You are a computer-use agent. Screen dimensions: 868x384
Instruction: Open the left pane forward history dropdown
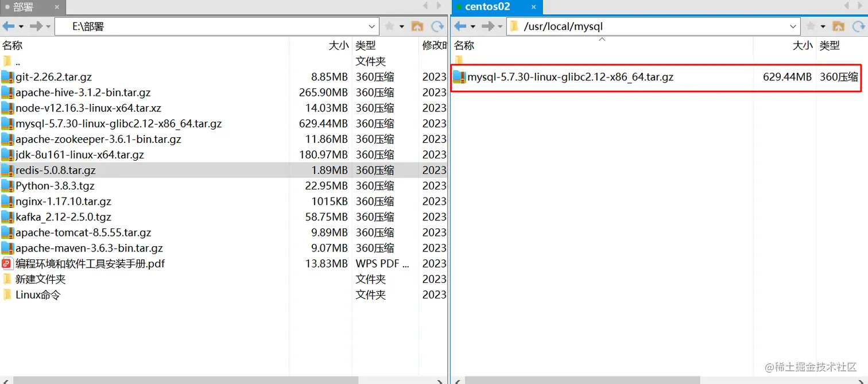[48, 26]
